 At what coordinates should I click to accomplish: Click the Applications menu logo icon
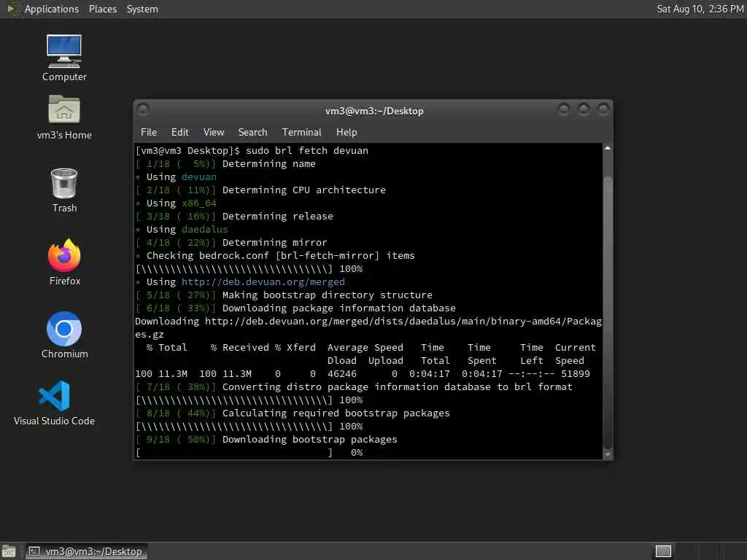click(13, 9)
